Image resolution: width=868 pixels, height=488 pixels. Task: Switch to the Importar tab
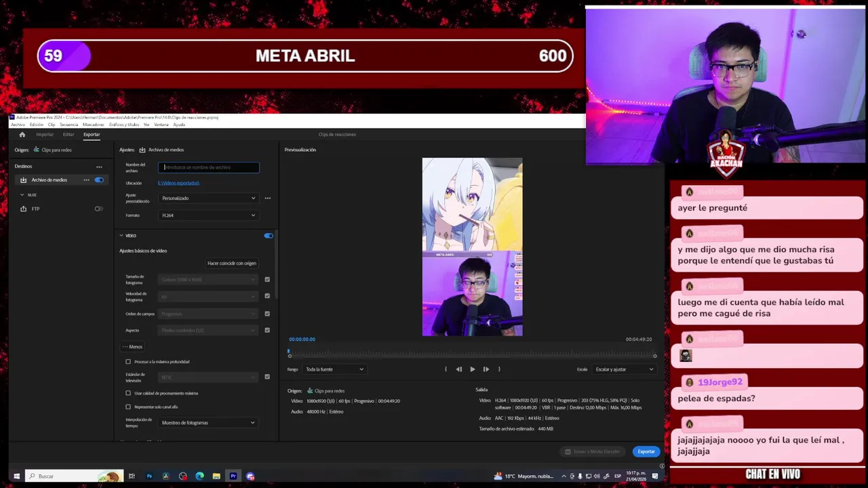(45, 134)
